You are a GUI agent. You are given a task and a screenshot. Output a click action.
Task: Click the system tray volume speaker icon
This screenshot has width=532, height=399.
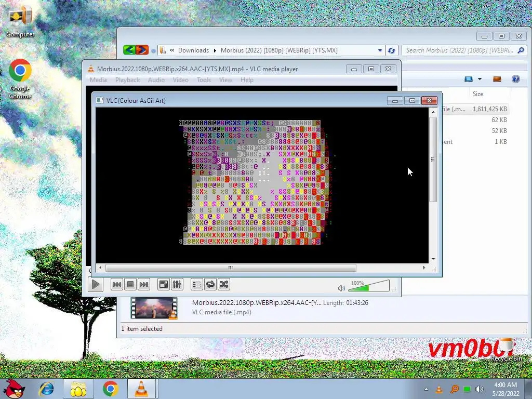click(480, 389)
